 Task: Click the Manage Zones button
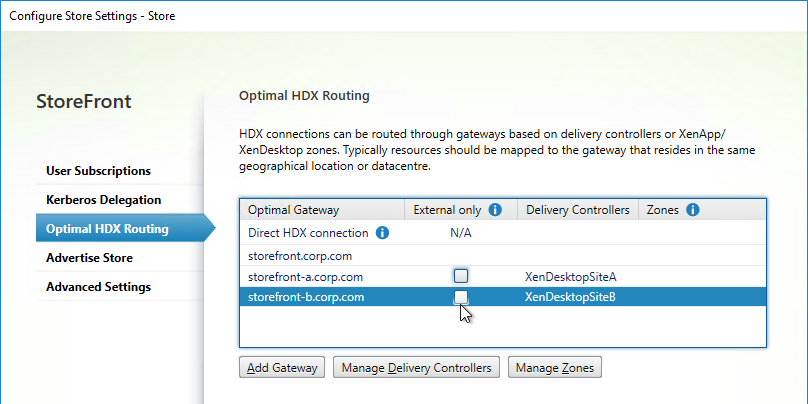tap(554, 367)
